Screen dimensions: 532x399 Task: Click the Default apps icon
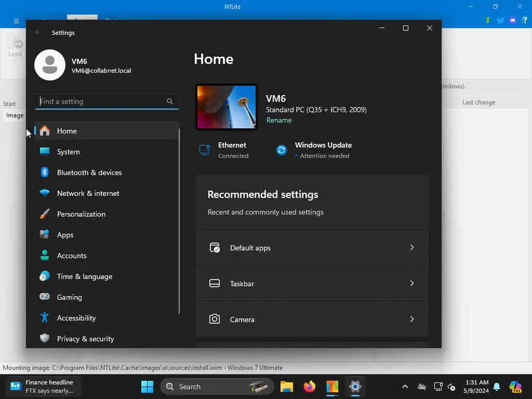click(215, 248)
